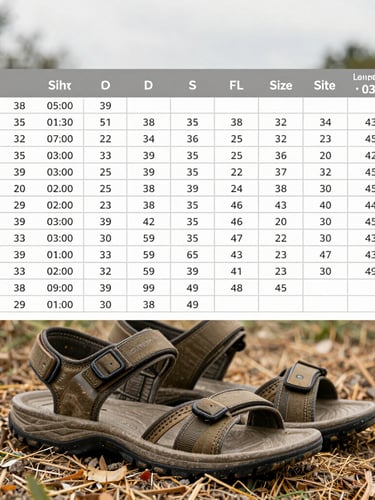
Task: Select the S column header
Action: coord(192,85)
